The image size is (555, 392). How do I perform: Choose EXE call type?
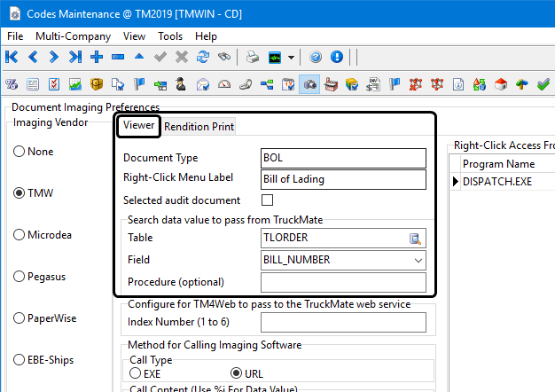(x=136, y=373)
